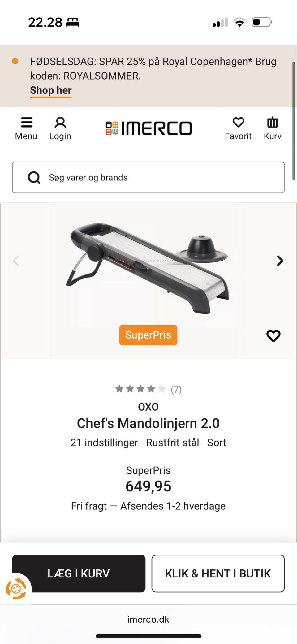Screen dimensions: 297x644
Task: Show previous product image with left chevron
Action: click(16, 261)
